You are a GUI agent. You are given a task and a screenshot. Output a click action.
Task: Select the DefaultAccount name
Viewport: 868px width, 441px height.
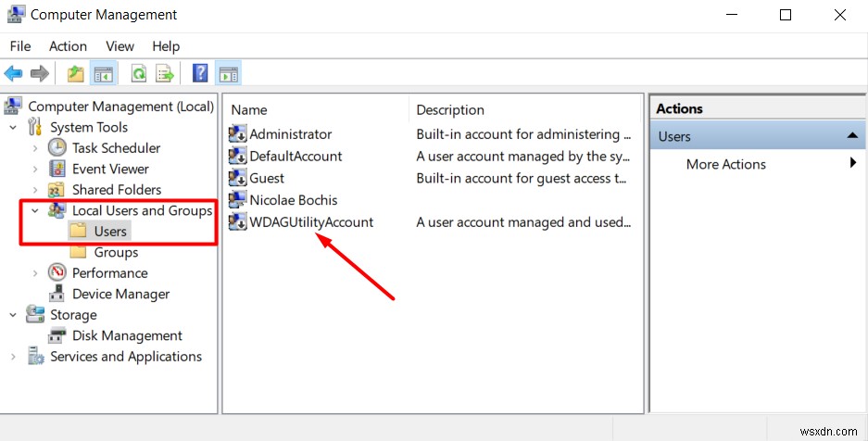coord(296,156)
